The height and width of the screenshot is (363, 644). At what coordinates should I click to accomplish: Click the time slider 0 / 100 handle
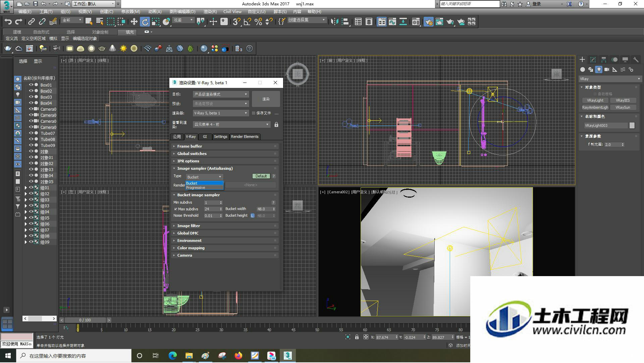pos(85,320)
